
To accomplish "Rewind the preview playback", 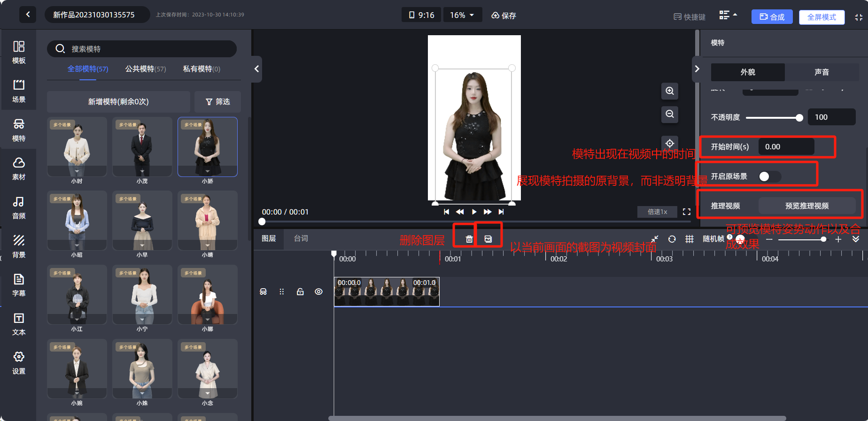I will (460, 212).
